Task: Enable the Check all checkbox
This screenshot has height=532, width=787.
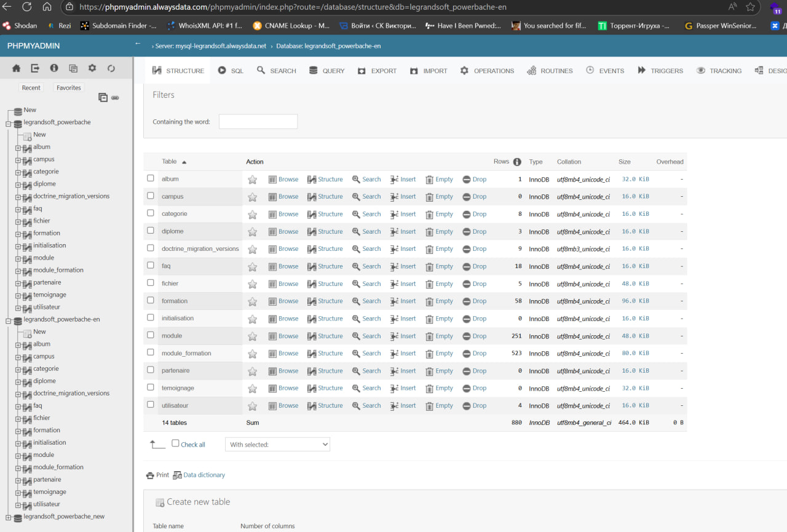Action: click(176, 443)
